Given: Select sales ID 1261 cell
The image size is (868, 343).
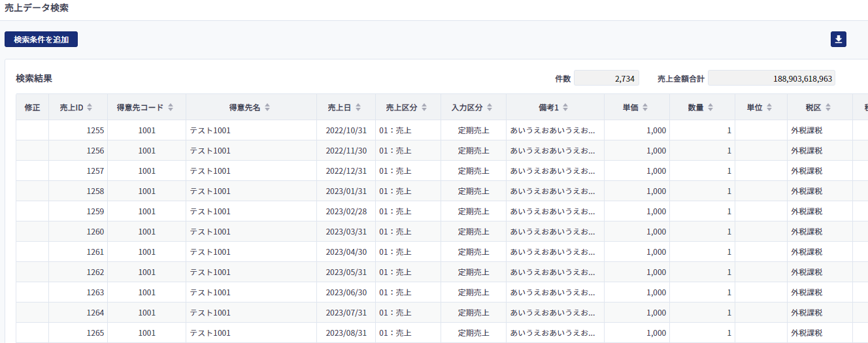Looking at the screenshot, I should pyautogui.click(x=78, y=252).
